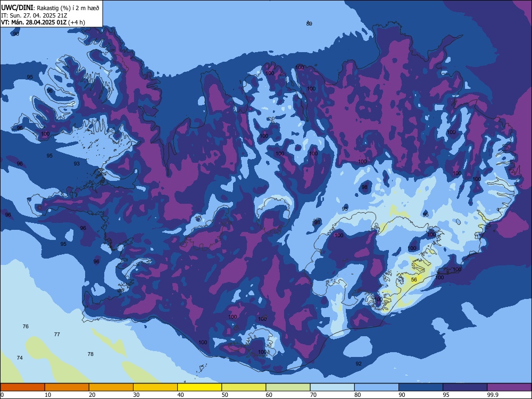The width and height of the screenshot is (532, 399).
Task: Click the "89" humidity value on the map
Action: (x=309, y=24)
